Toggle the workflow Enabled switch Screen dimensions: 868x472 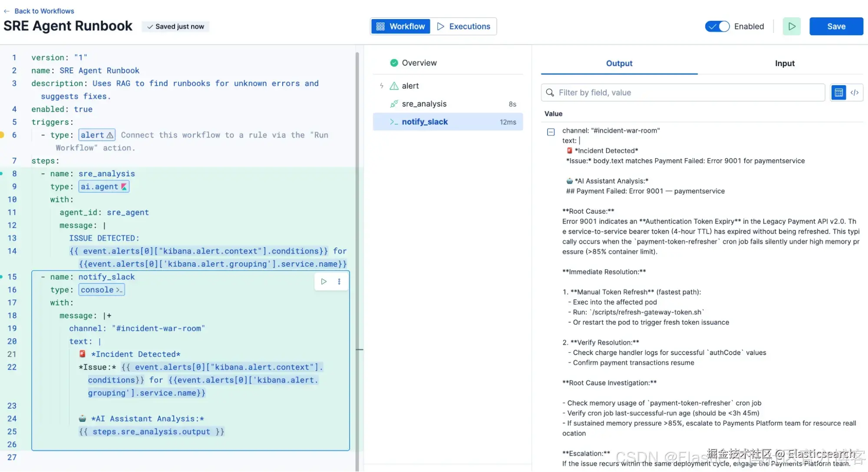717,26
